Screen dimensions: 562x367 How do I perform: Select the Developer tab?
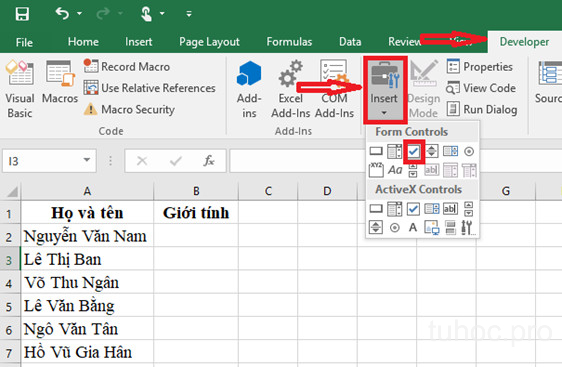pos(524,42)
